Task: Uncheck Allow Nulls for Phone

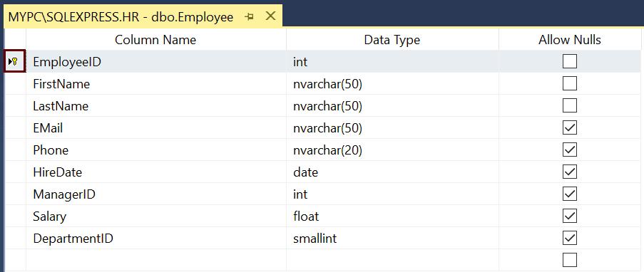Action: click(570, 150)
